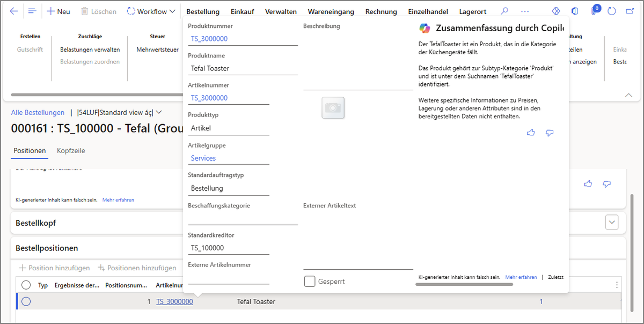Follow the Produktnummer TS_3000000 link

(x=209, y=39)
